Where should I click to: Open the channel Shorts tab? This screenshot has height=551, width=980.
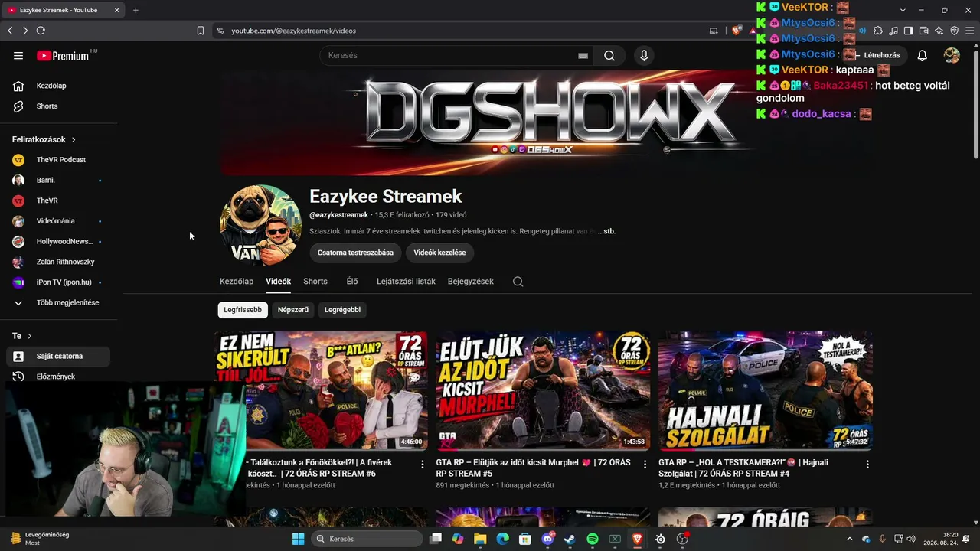tap(315, 282)
